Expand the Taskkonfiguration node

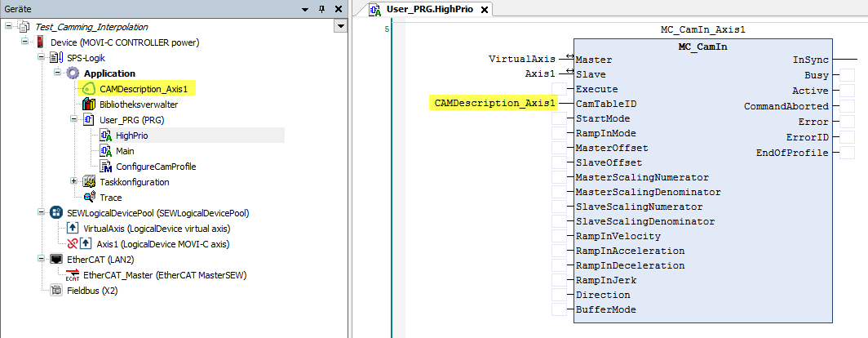(x=74, y=182)
